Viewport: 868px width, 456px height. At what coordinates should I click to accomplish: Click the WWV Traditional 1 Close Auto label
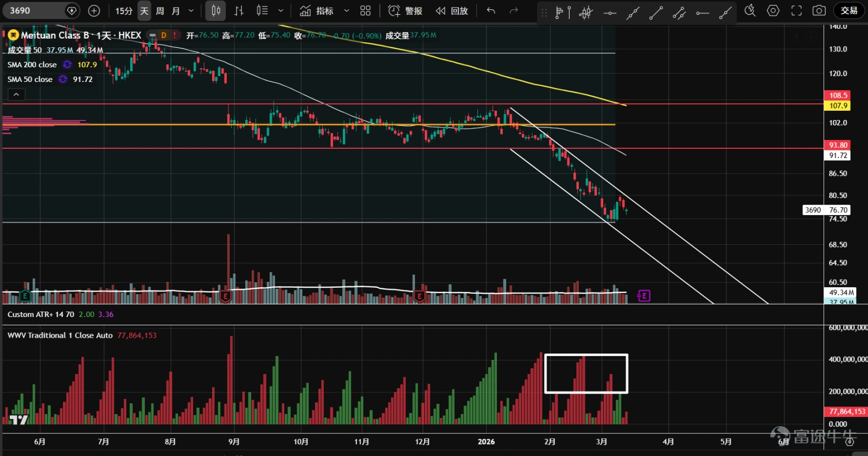click(60, 335)
